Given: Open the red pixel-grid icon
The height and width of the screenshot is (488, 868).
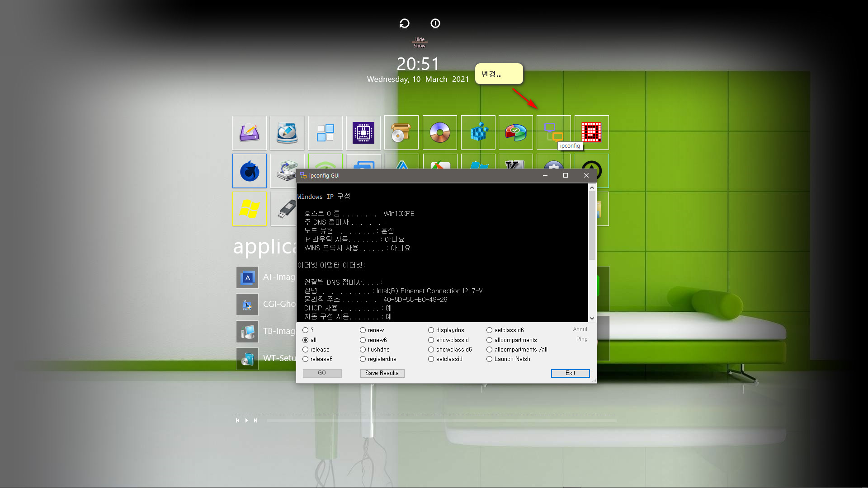Looking at the screenshot, I should tap(592, 133).
